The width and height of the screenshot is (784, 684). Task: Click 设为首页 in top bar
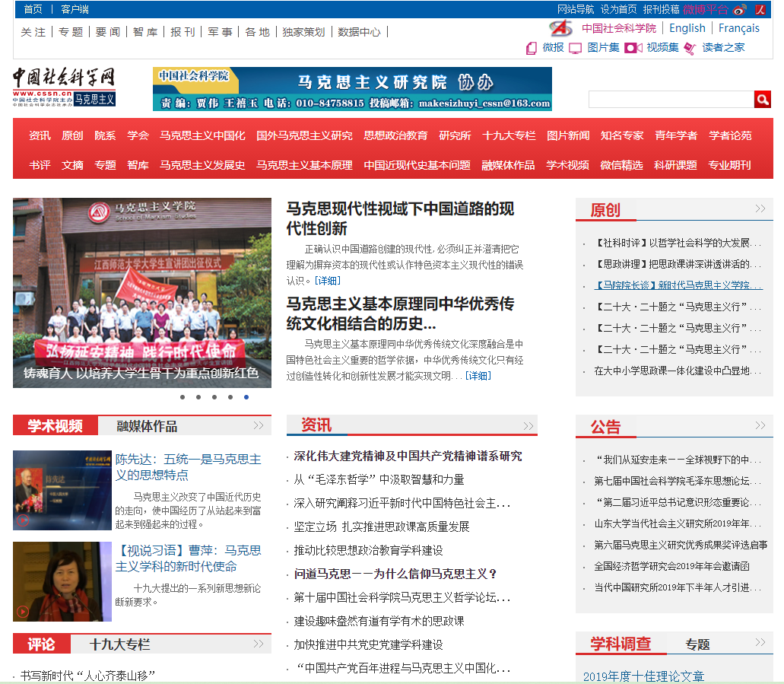[618, 9]
